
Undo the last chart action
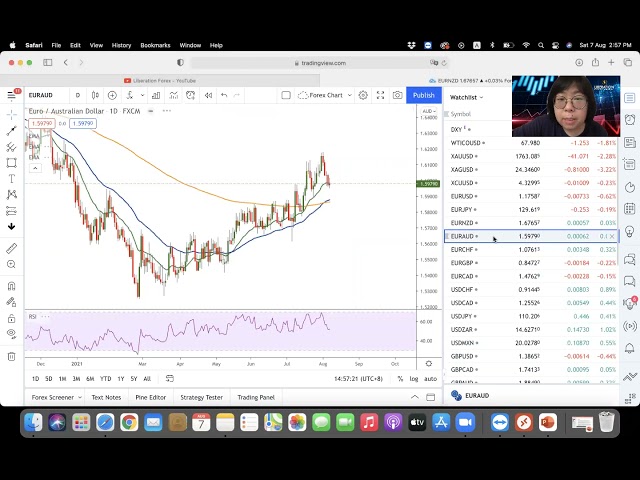pyautogui.click(x=224, y=95)
